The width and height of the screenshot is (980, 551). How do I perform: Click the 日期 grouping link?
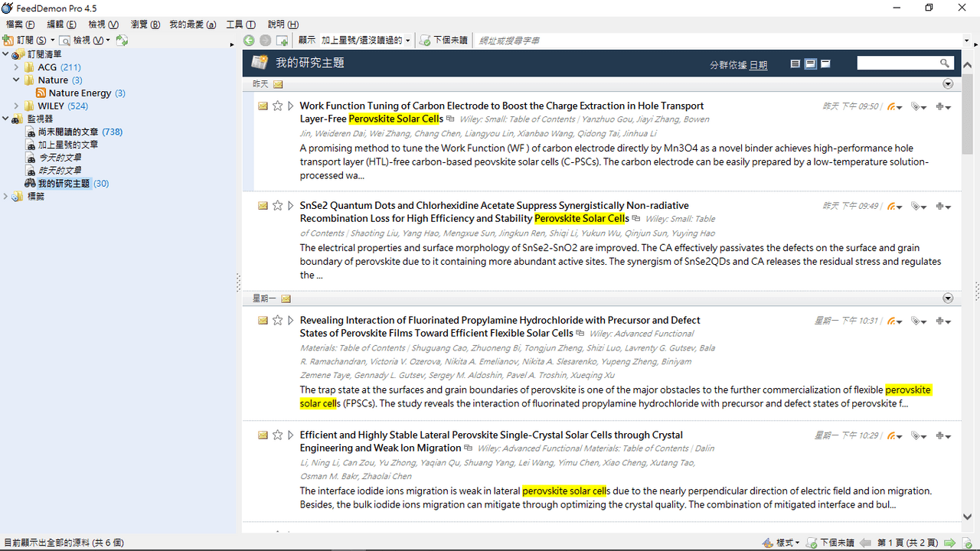pos(758,65)
